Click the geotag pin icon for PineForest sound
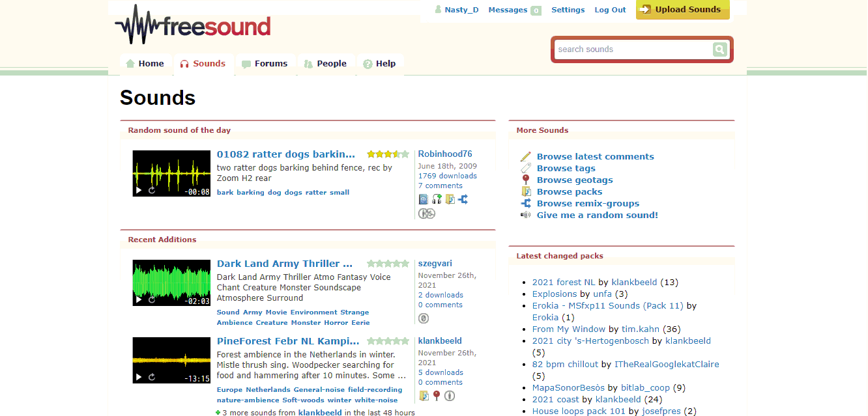The image size is (868, 416). click(437, 396)
